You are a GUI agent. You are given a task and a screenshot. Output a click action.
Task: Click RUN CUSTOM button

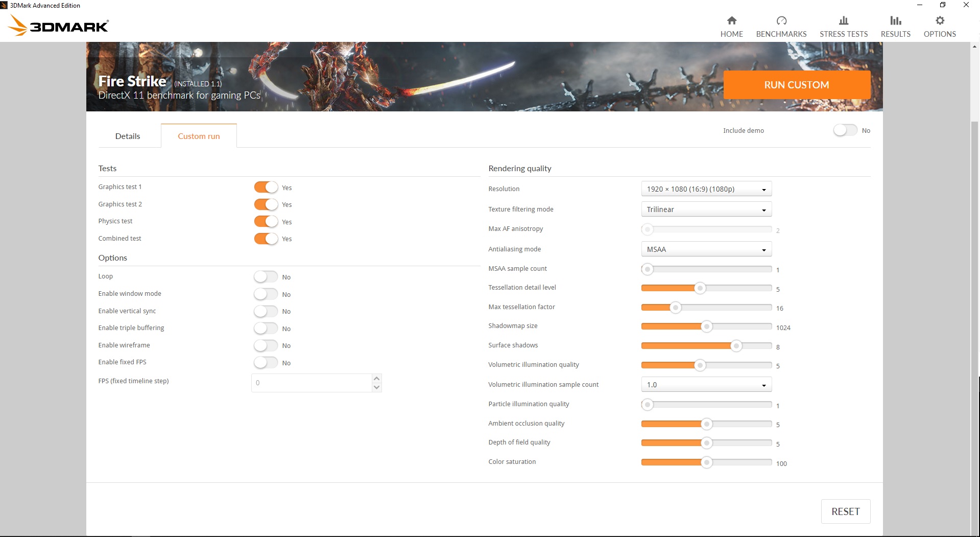coord(797,85)
